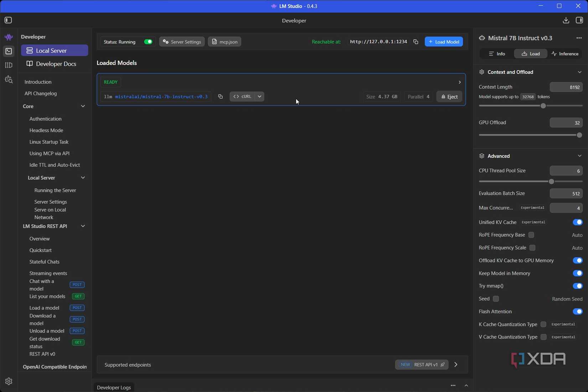
Task: Collapse the Advanced settings section
Action: (x=579, y=156)
